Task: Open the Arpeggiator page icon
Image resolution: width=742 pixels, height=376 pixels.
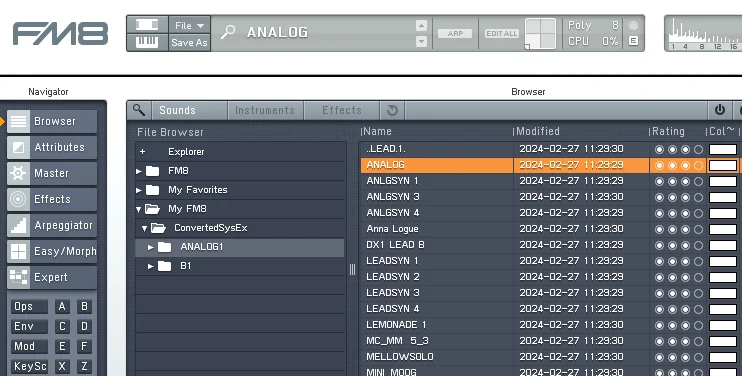Action: click(18, 226)
